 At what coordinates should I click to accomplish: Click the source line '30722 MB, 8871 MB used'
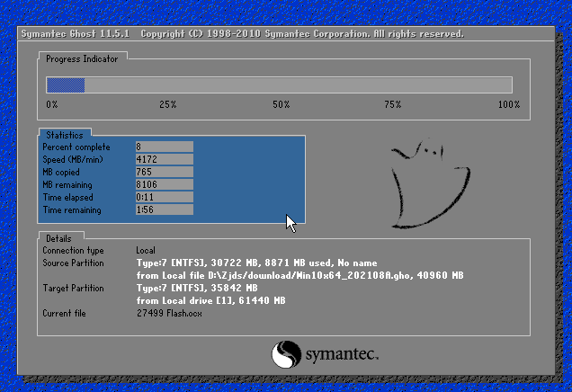(271, 263)
